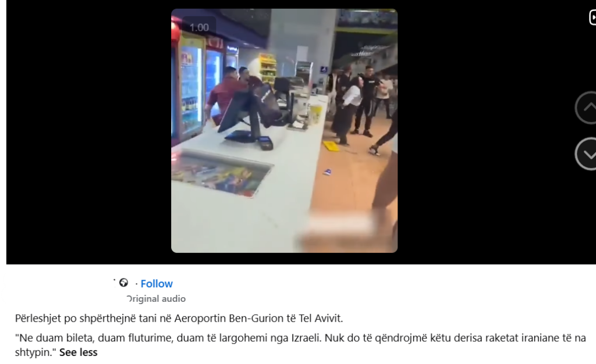Open the Original audio link
This screenshot has width=596, height=364.
tap(156, 299)
